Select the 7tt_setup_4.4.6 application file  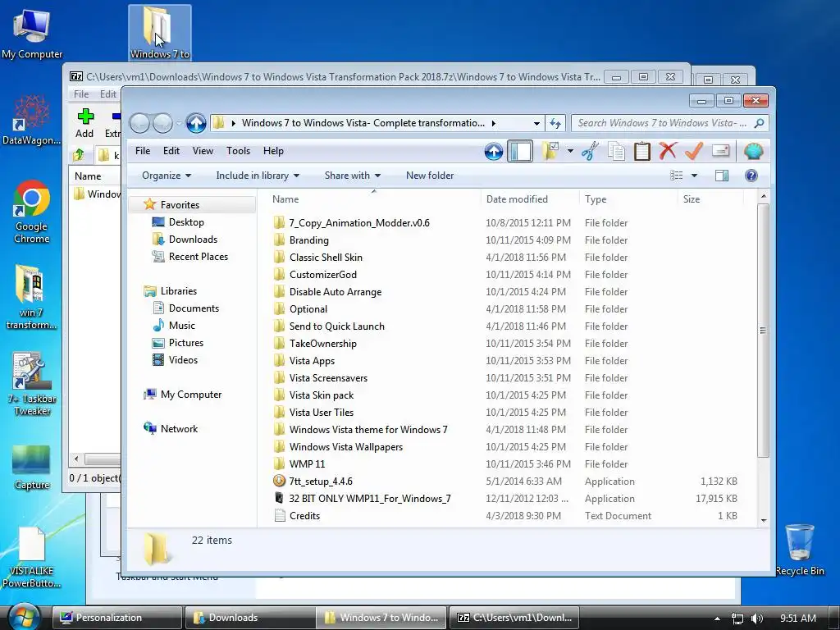click(x=321, y=482)
